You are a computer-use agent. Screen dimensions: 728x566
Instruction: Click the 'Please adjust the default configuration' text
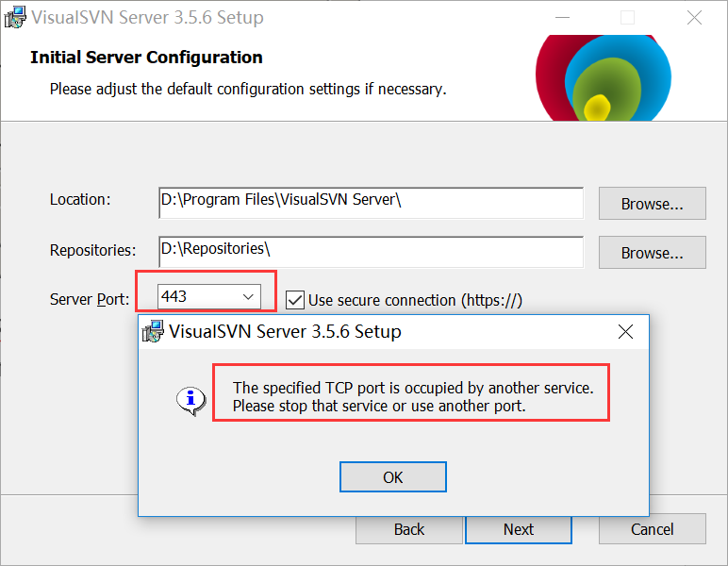248,89
